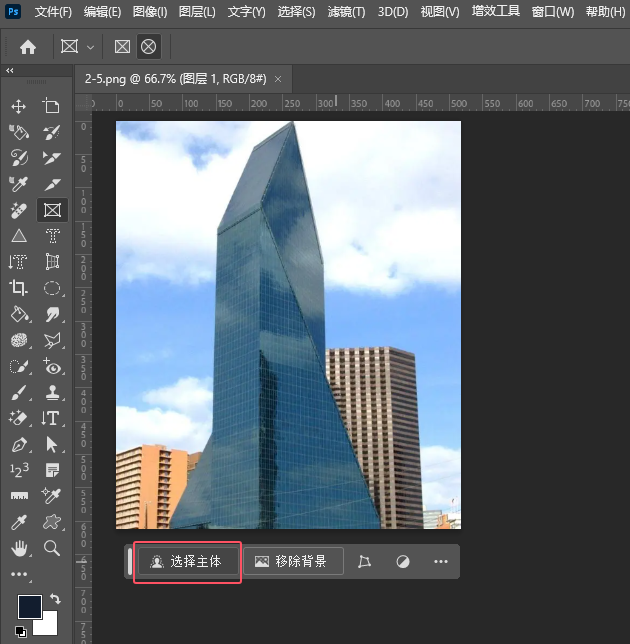
Task: Swap foreground and background colors
Action: [54, 599]
